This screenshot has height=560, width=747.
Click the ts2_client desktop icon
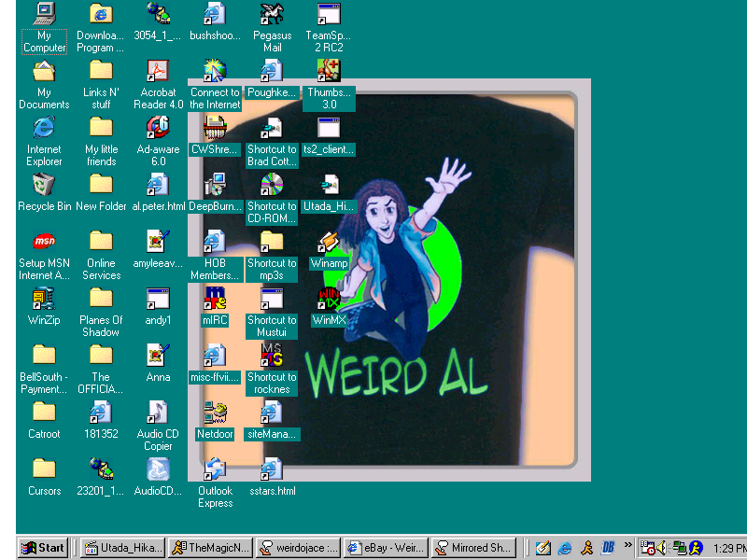coord(329,128)
